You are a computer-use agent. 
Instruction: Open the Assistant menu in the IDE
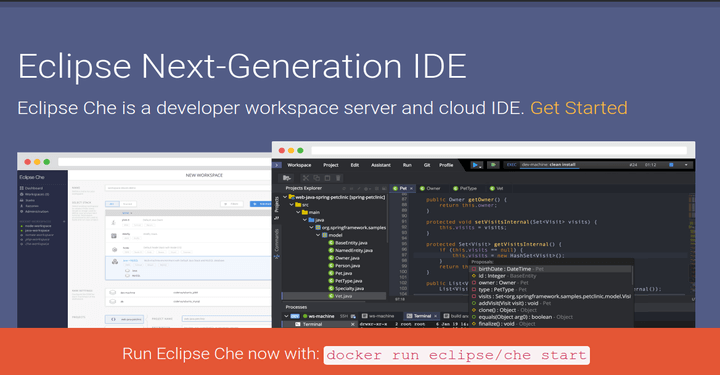click(x=381, y=165)
